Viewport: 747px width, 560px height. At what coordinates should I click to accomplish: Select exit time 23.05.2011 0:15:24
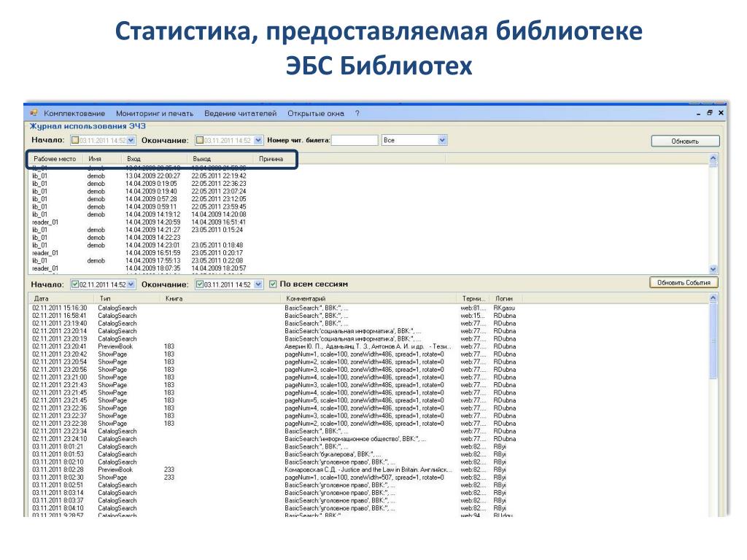[217, 230]
